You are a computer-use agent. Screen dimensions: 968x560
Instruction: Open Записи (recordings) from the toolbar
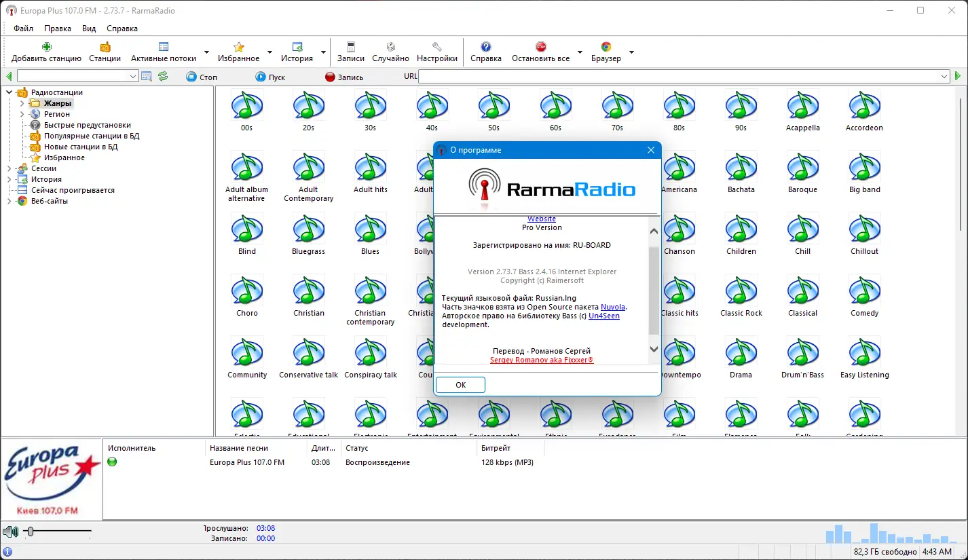pos(350,48)
